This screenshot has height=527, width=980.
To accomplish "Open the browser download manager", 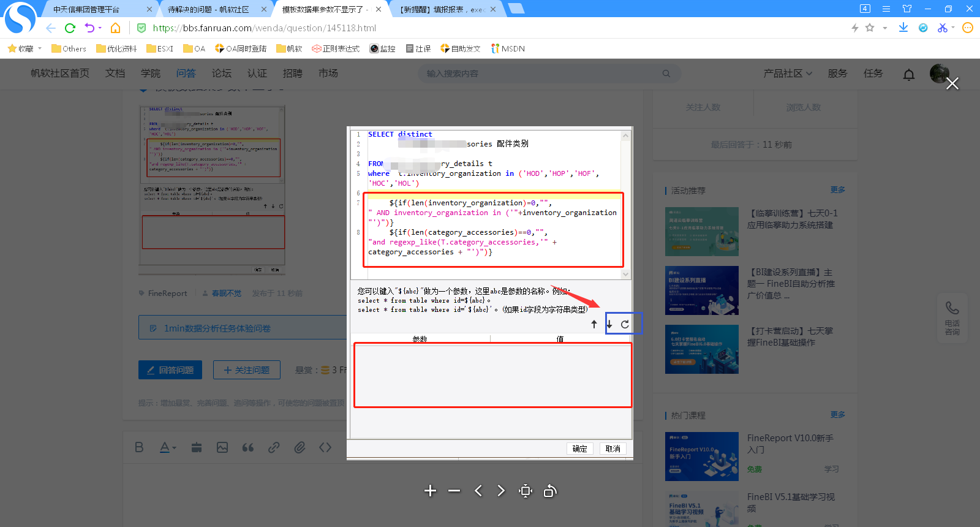I will (903, 28).
